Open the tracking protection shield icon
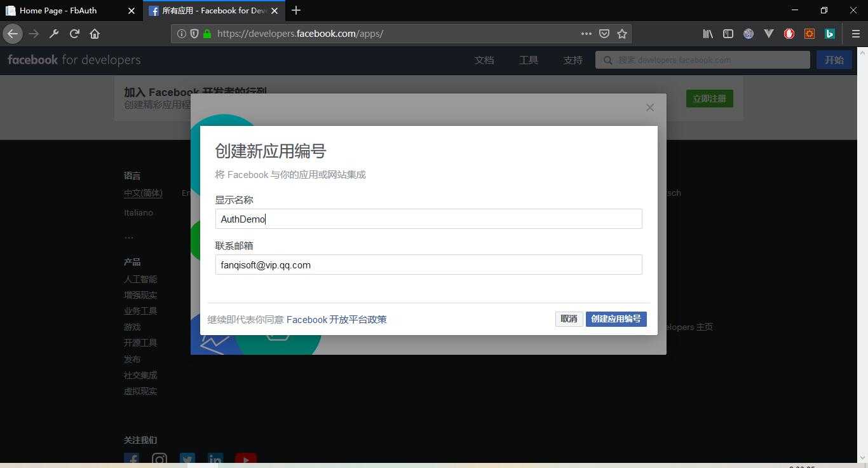Screen dimensions: 868x468 [194, 34]
